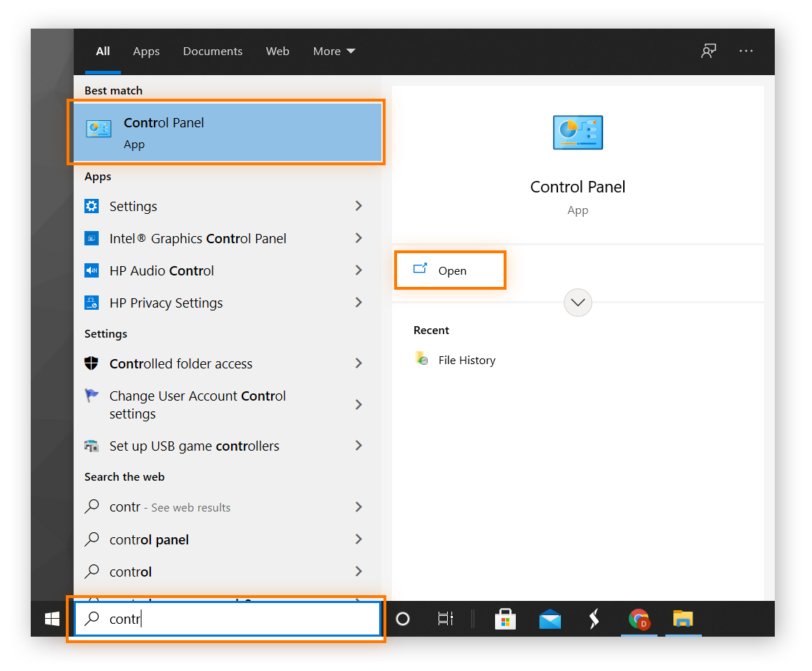Select the Apps tab
Image resolution: width=812 pixels, height=671 pixels.
(x=146, y=51)
